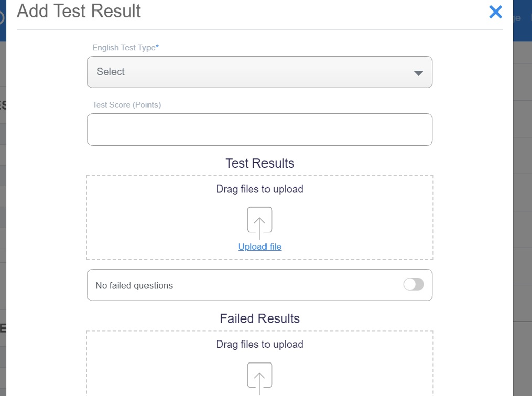532x396 pixels.
Task: Click "Drag files to upload" under Test Results
Action: (x=259, y=189)
